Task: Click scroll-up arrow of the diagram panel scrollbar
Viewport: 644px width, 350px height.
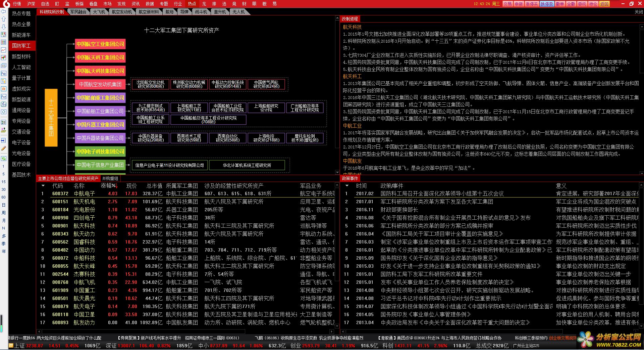Action: pyautogui.click(x=337, y=18)
